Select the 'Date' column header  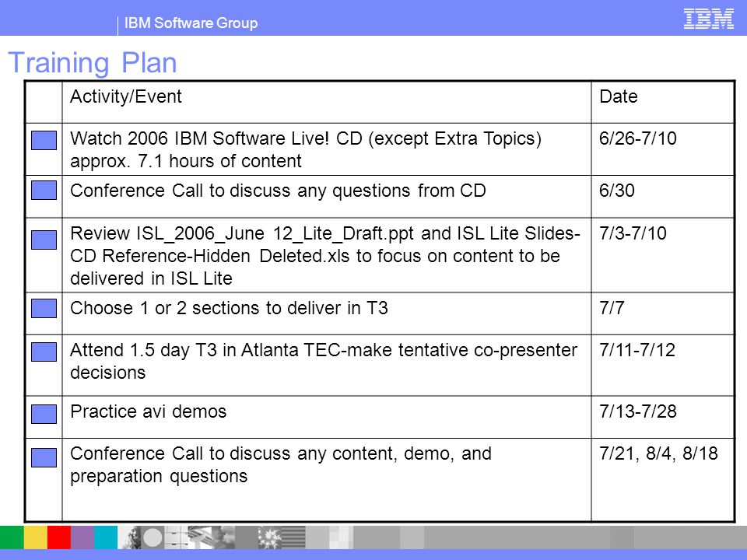point(619,96)
